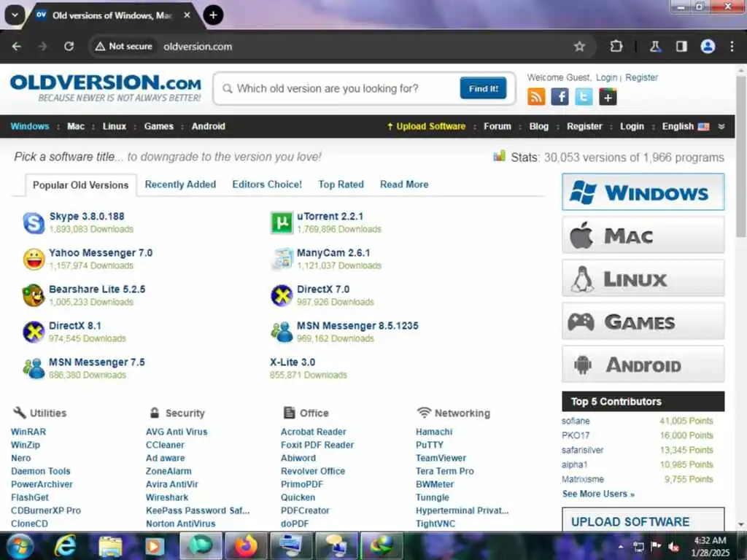Open the Top Rated tab
Image resolution: width=747 pixels, height=560 pixels.
pos(341,184)
